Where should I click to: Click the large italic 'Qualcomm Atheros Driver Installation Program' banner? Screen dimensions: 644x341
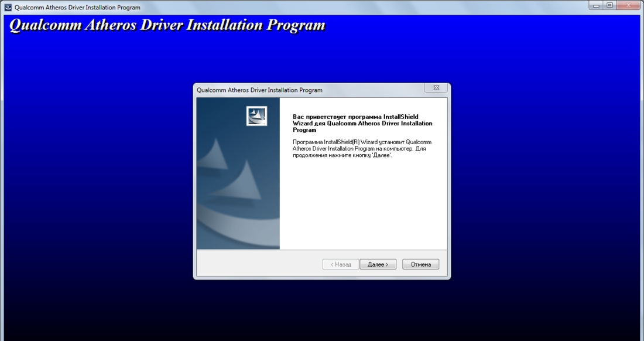point(167,25)
